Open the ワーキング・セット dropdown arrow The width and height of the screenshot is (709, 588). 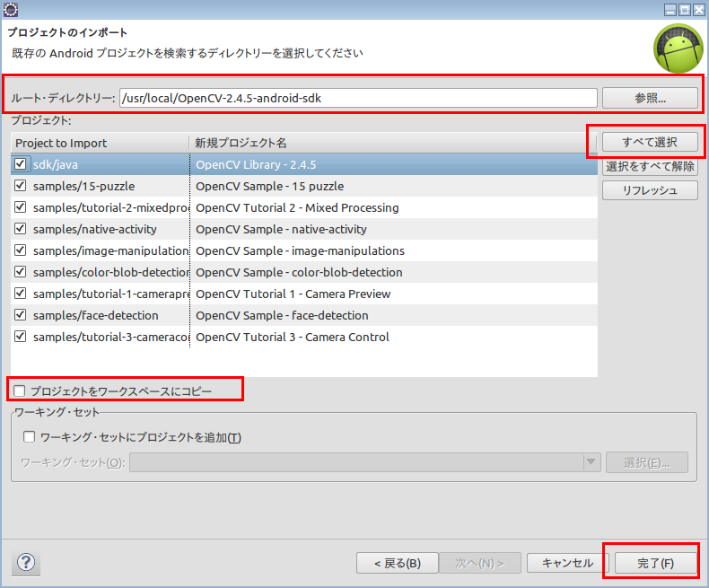pyautogui.click(x=591, y=461)
